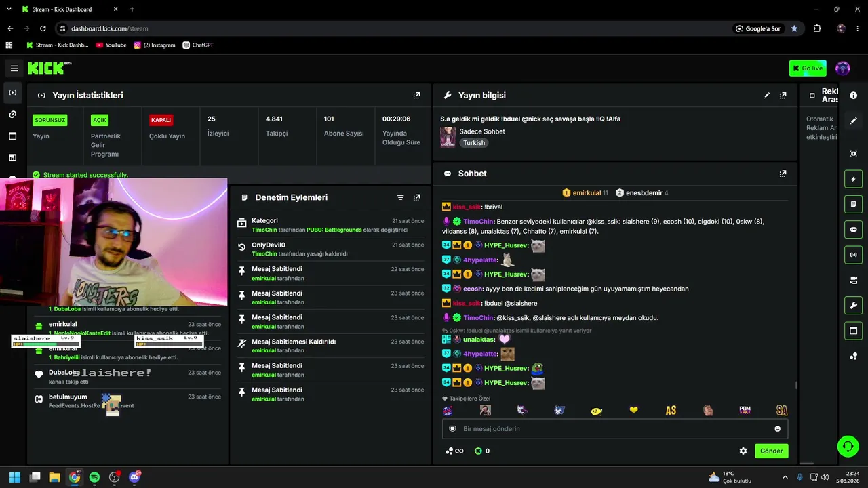The image size is (868, 488).
Task: Click the multistream icon in the right toolbar
Action: point(853,280)
